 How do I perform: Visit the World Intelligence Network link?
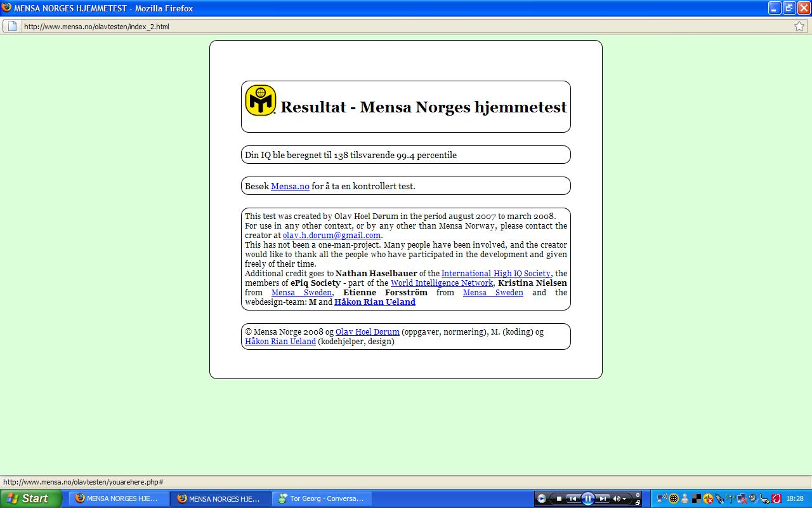click(442, 283)
